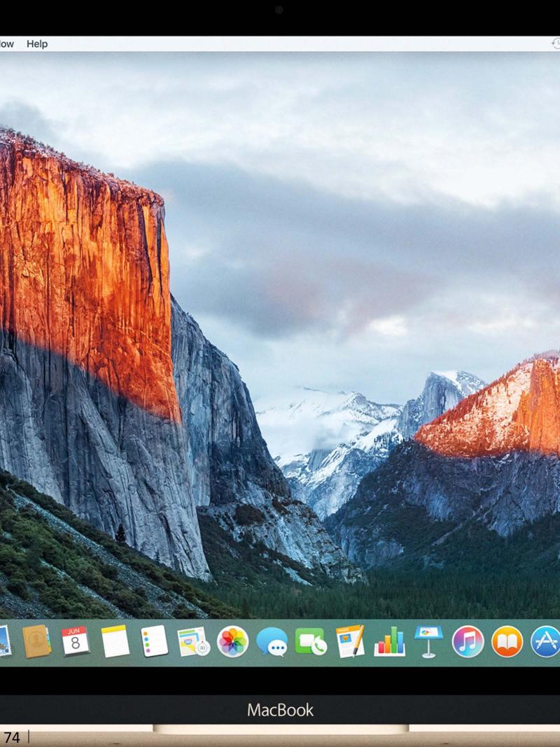The width and height of the screenshot is (560, 747).
Task: Open the Help menu
Action: point(37,44)
